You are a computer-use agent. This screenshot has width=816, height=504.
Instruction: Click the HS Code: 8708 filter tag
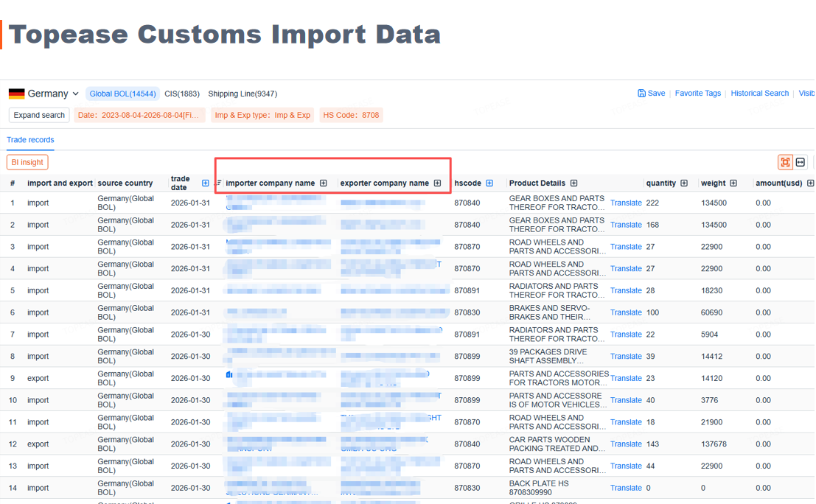tap(352, 115)
